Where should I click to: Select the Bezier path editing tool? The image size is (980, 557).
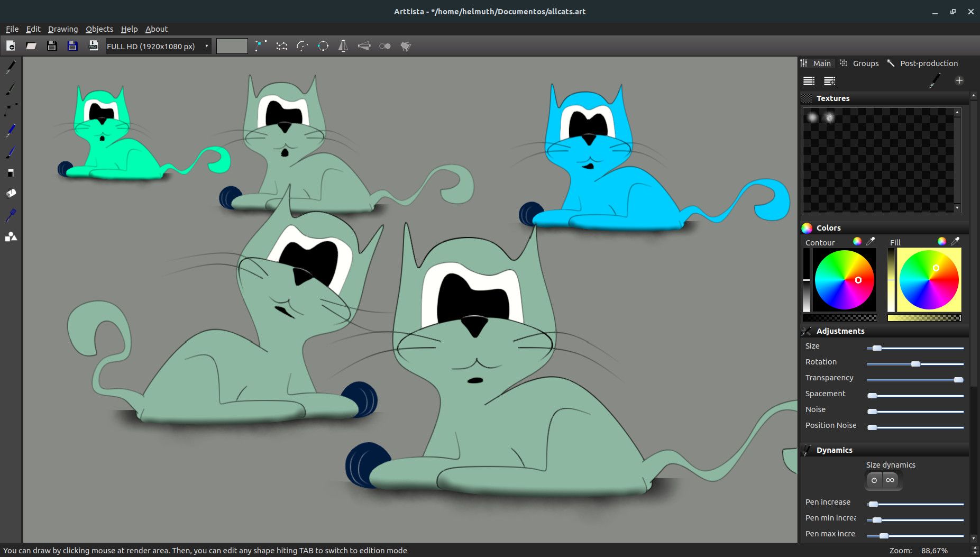(11, 109)
